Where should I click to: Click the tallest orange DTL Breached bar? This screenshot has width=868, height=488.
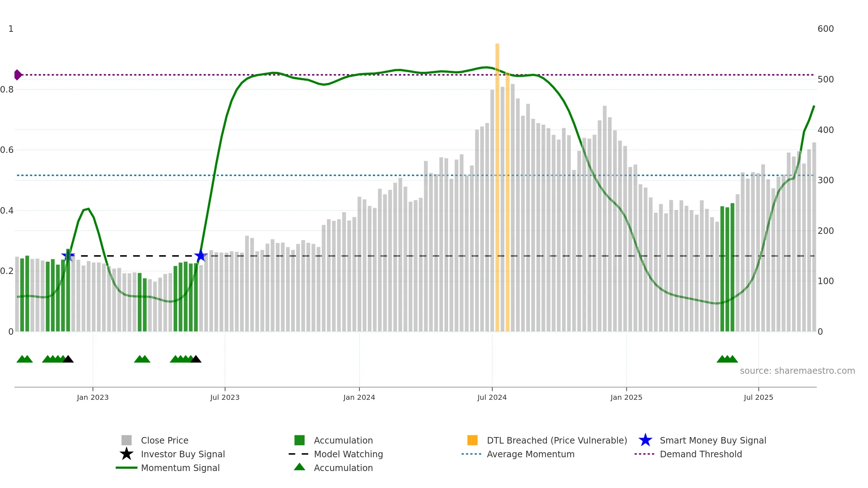[x=497, y=181]
